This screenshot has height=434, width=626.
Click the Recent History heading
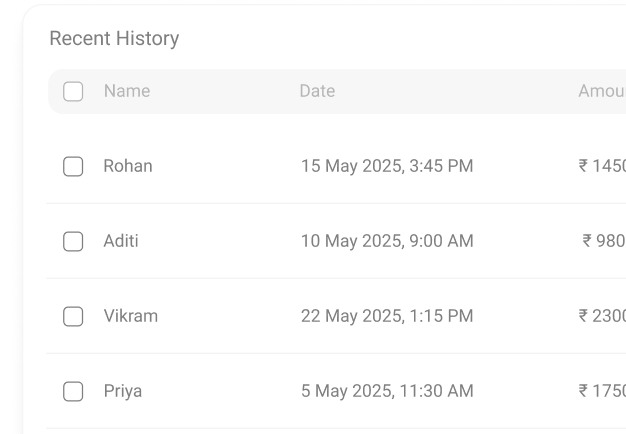tap(114, 39)
